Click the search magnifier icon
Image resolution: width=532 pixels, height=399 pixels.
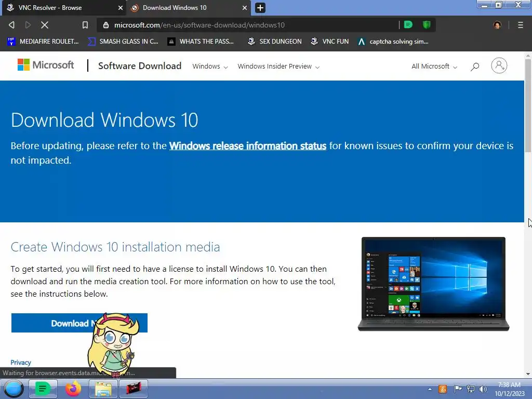click(x=475, y=66)
